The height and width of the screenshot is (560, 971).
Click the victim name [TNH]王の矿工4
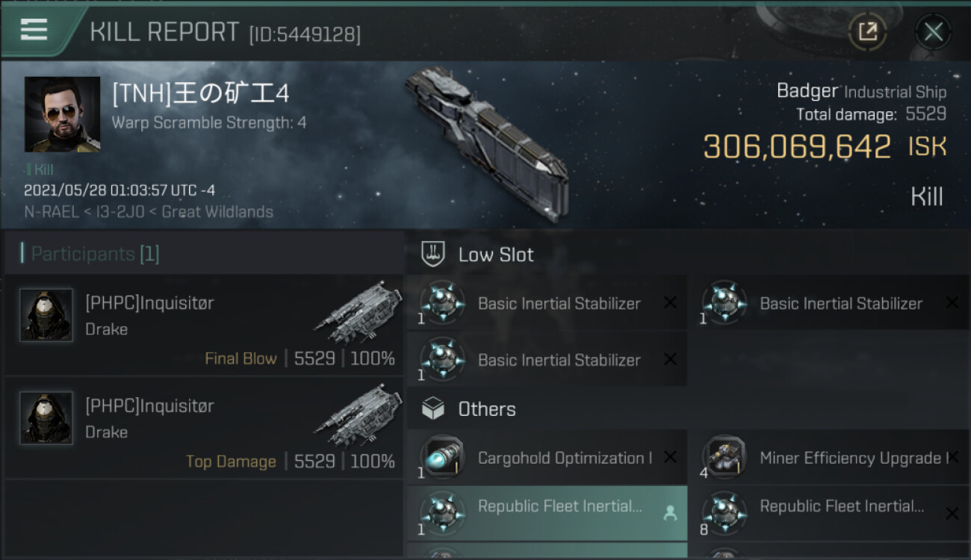(200, 94)
